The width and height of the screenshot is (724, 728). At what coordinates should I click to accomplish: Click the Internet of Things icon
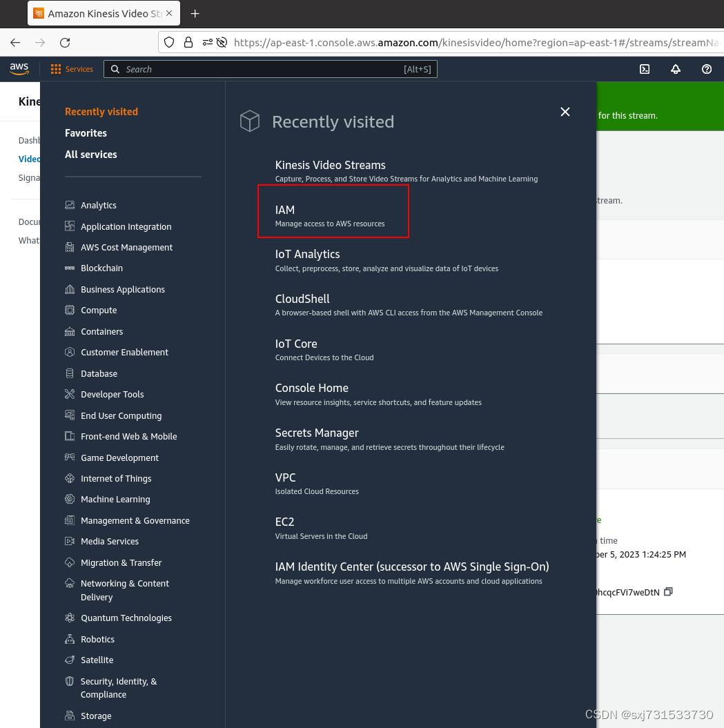tap(70, 478)
